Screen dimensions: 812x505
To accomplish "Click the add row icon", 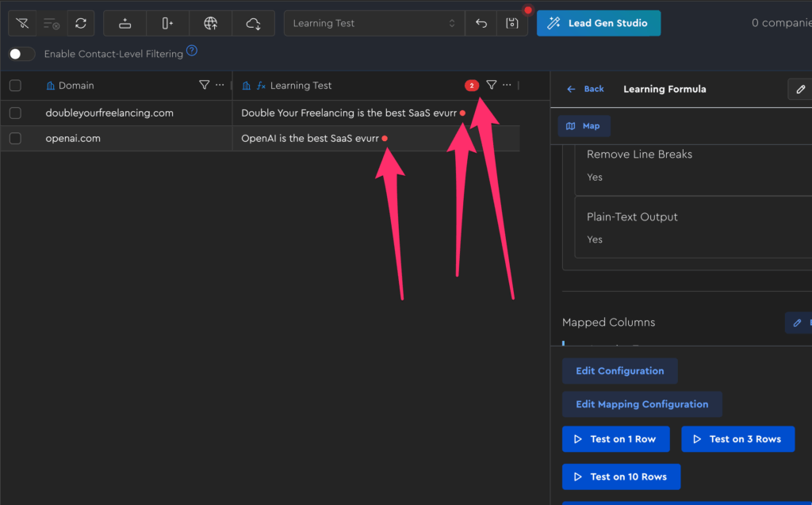I will [x=124, y=24].
